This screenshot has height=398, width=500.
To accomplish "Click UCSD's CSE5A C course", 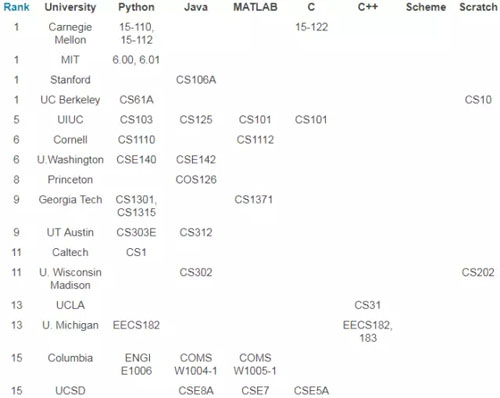I will [x=311, y=391].
